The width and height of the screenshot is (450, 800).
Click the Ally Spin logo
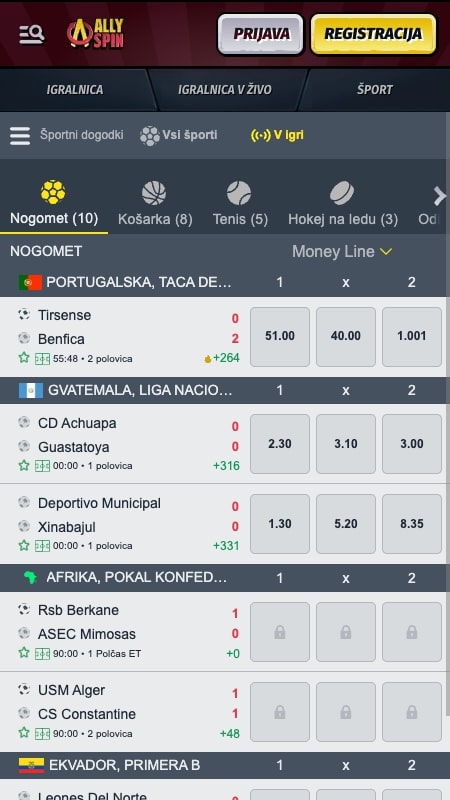point(95,34)
